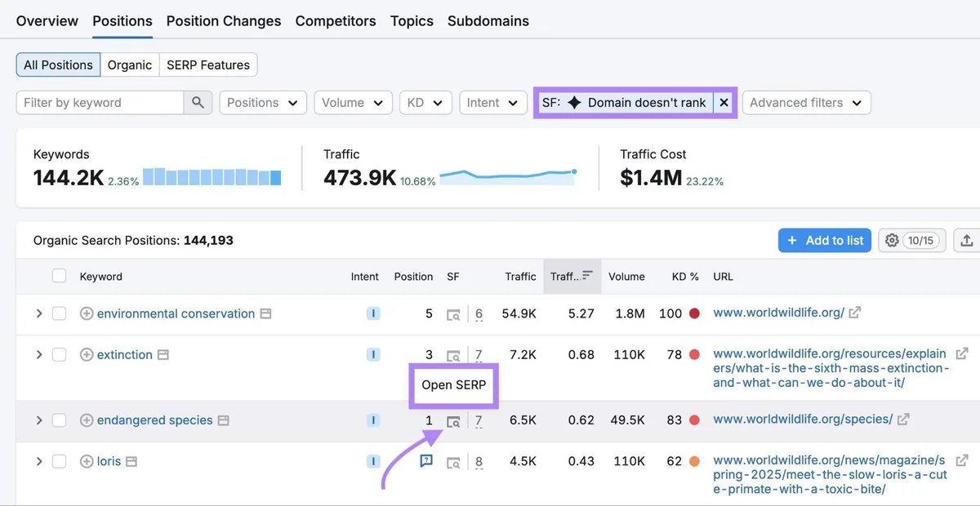Open the loris keyword link
Viewport: 980px width, 506px height.
coord(109,461)
